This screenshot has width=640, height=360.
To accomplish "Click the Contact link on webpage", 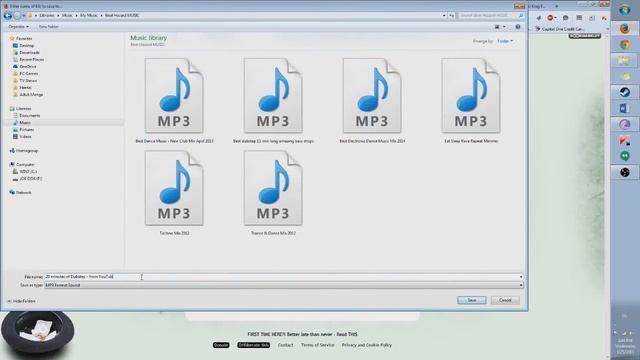I will pyautogui.click(x=285, y=345).
